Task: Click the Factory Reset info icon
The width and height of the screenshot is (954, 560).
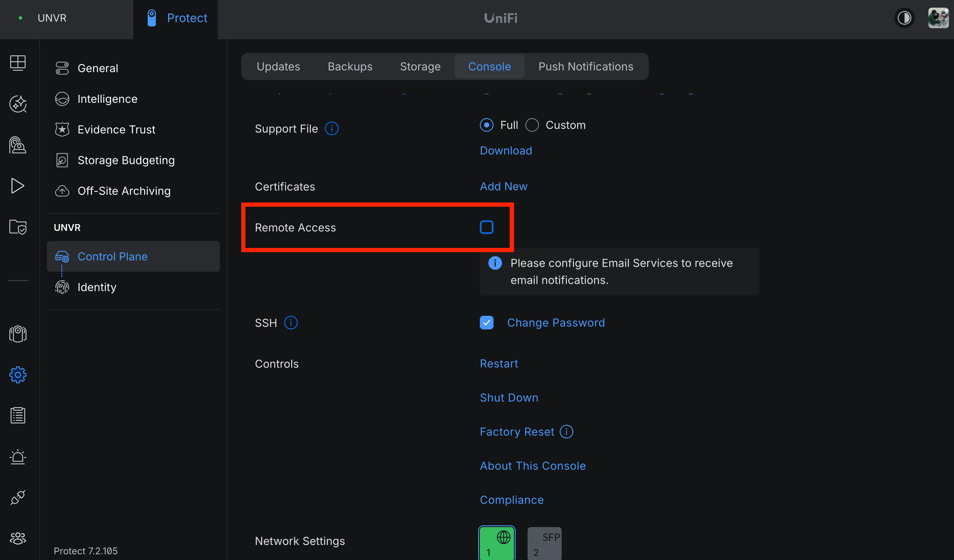Action: coord(566,432)
